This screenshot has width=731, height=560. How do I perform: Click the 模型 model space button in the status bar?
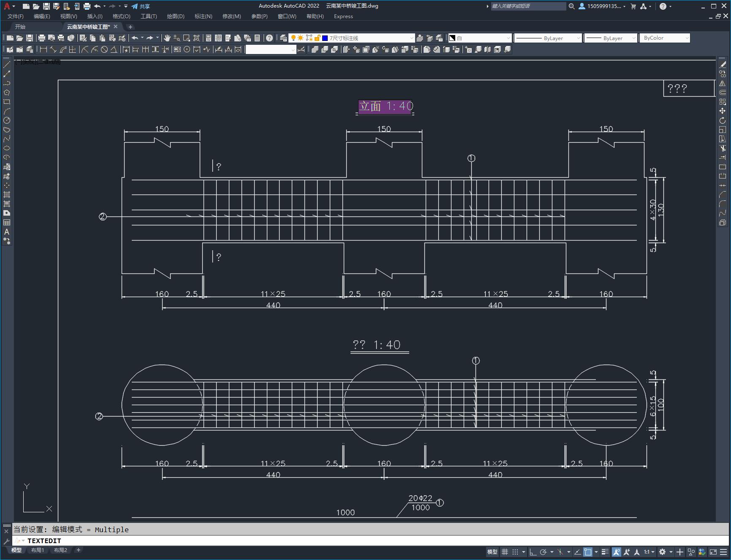(x=492, y=552)
